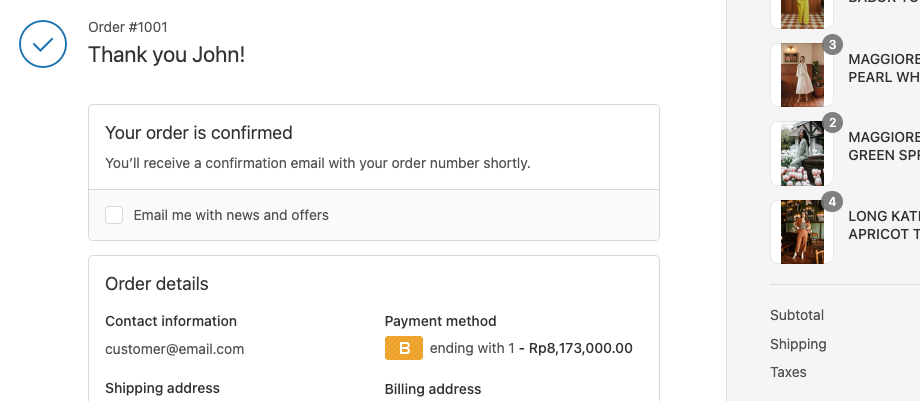Open the Maggiore Green product thumbnail
Viewport: 920px width, 401px height.
802,154
